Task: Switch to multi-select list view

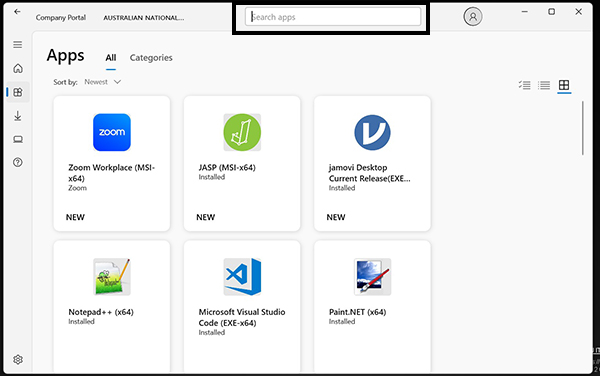Action: [x=525, y=85]
